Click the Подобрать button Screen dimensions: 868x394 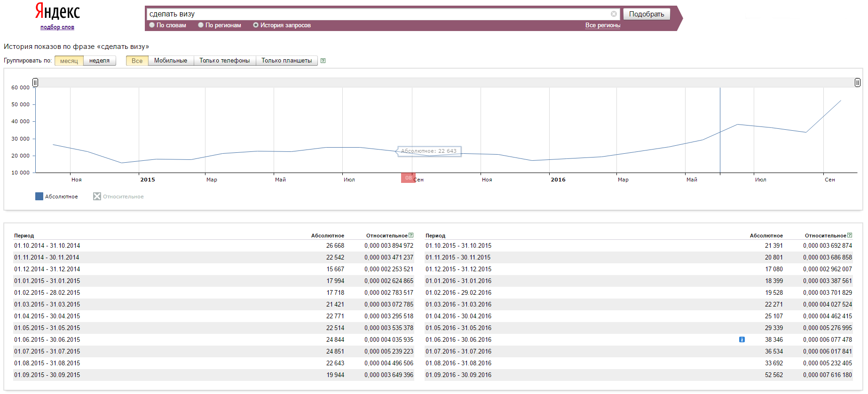(x=647, y=14)
